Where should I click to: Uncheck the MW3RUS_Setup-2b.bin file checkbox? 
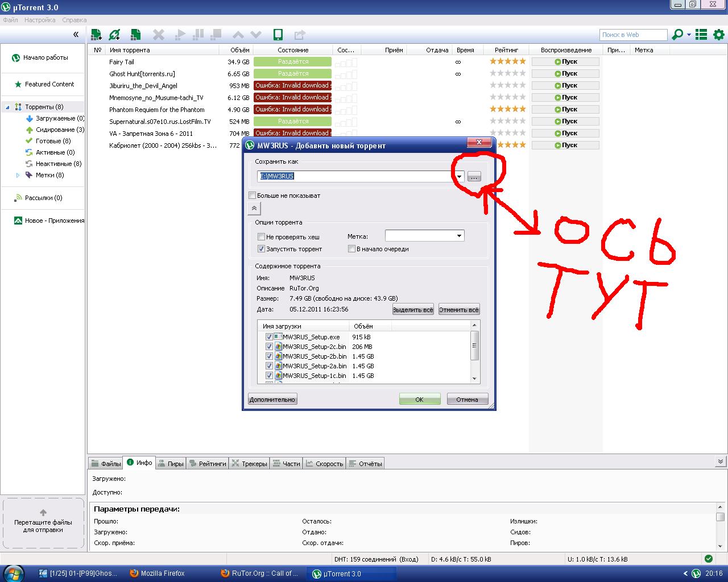pyautogui.click(x=269, y=356)
